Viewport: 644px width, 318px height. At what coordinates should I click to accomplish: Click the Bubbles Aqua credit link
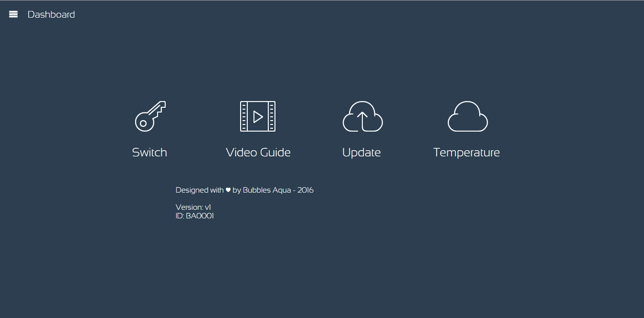pos(266,190)
